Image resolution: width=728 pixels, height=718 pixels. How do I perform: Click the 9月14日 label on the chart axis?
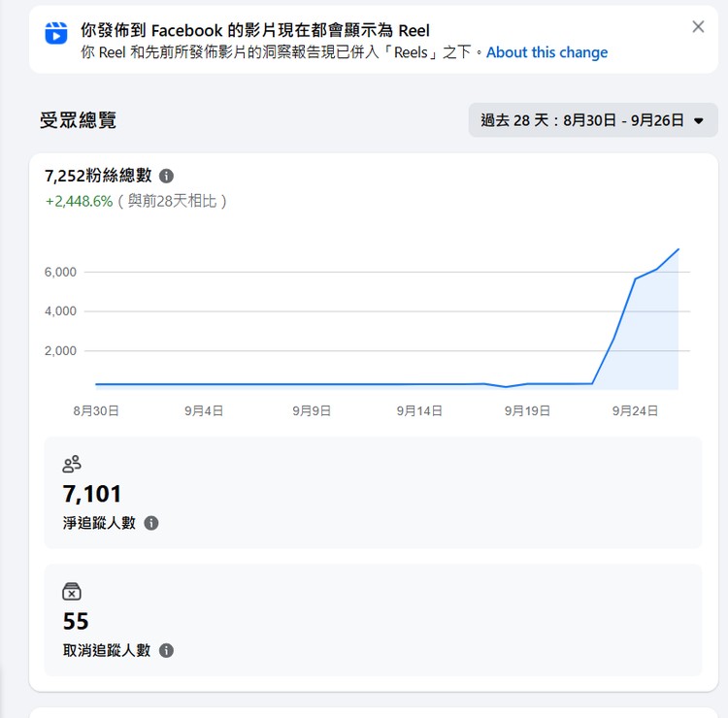point(419,410)
